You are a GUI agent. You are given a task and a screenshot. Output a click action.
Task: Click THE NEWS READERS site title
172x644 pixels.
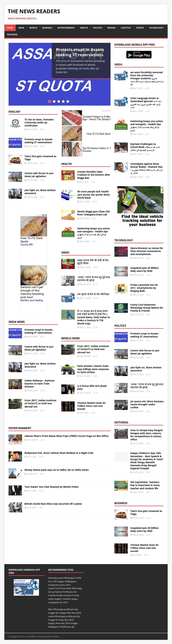click(x=34, y=11)
